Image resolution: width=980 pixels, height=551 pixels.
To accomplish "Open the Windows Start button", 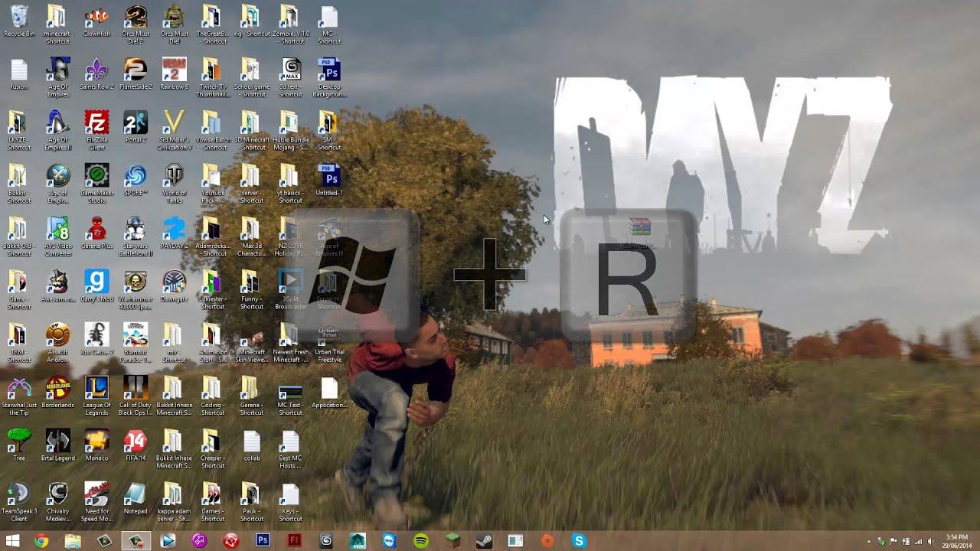I will point(12,541).
